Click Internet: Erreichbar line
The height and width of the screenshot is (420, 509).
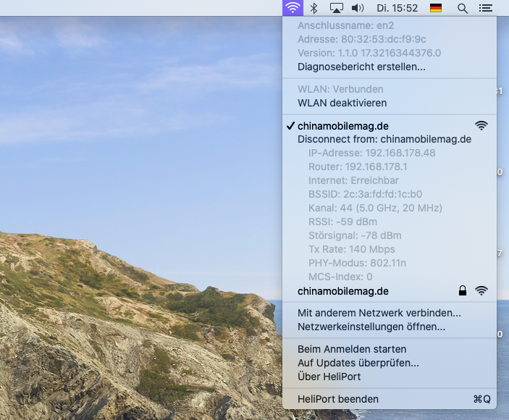(353, 180)
